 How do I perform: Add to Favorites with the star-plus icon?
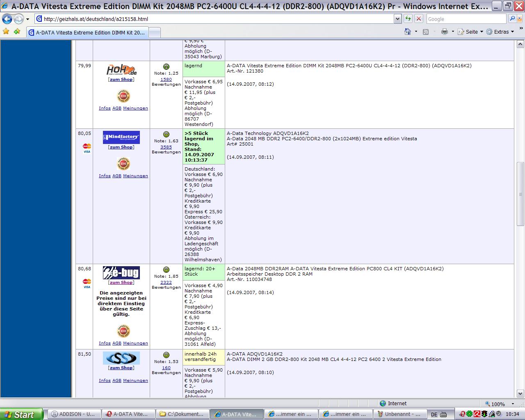click(17, 32)
